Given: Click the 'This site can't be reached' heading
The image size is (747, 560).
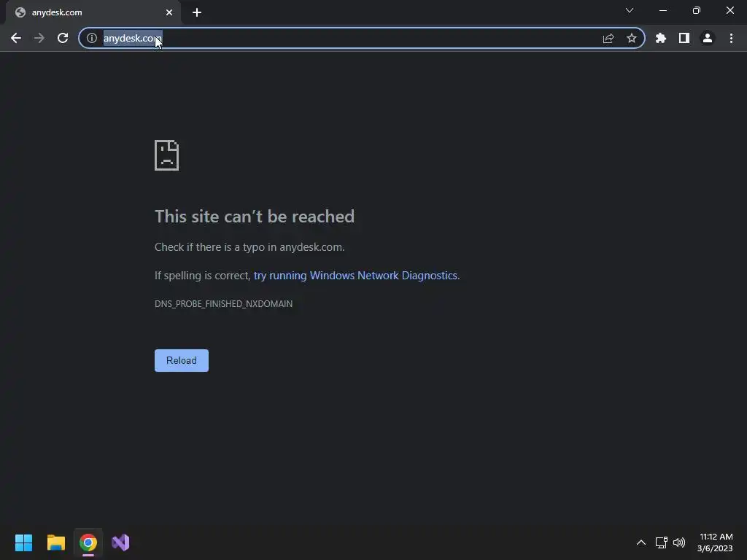Looking at the screenshot, I should pos(255,216).
